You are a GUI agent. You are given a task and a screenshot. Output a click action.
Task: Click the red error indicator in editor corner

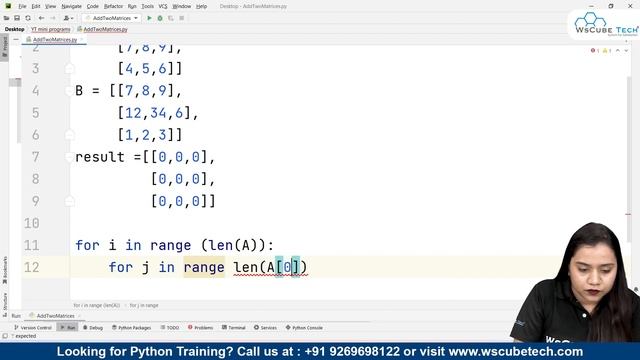click(595, 51)
